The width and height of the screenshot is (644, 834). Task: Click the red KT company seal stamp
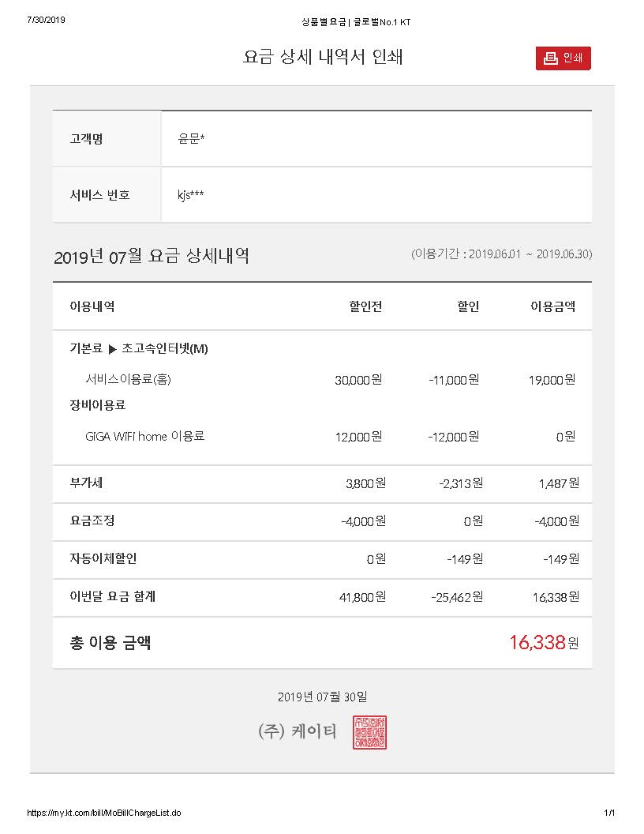coord(369,732)
